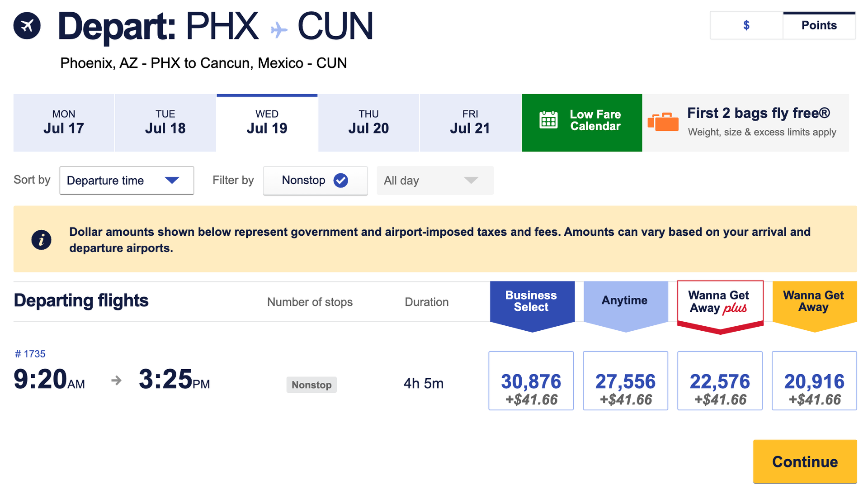The height and width of the screenshot is (495, 868).
Task: Open flight number 1735 details
Action: pos(30,354)
